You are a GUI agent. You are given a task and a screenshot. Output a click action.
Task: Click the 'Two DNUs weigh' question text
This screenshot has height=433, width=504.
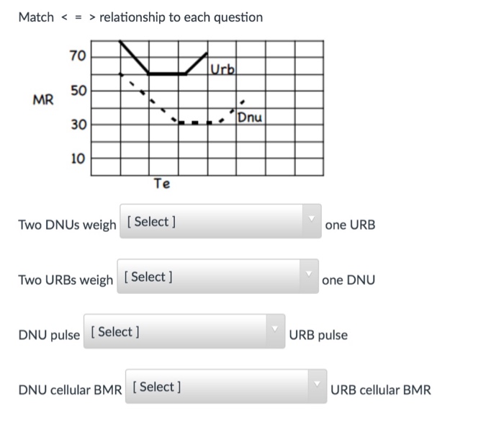(x=67, y=225)
